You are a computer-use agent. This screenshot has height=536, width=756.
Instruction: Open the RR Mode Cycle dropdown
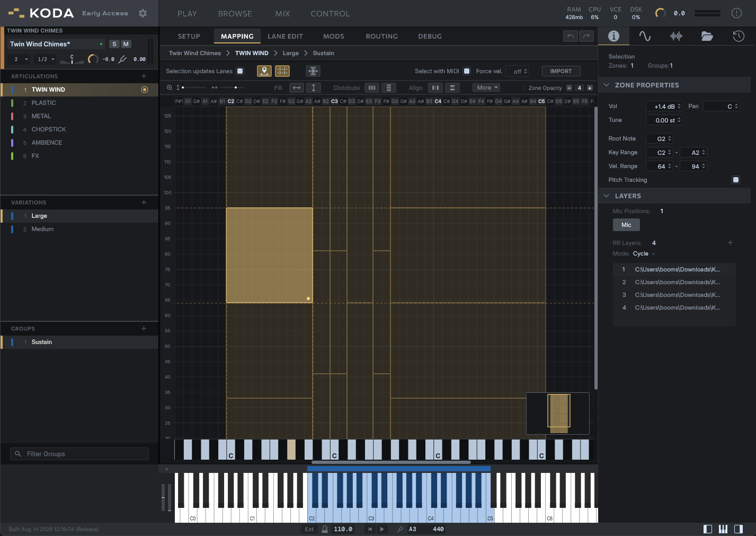[x=644, y=253]
